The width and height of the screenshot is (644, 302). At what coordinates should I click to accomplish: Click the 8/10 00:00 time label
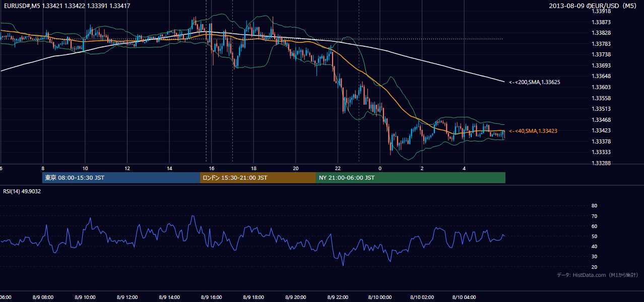click(x=380, y=297)
